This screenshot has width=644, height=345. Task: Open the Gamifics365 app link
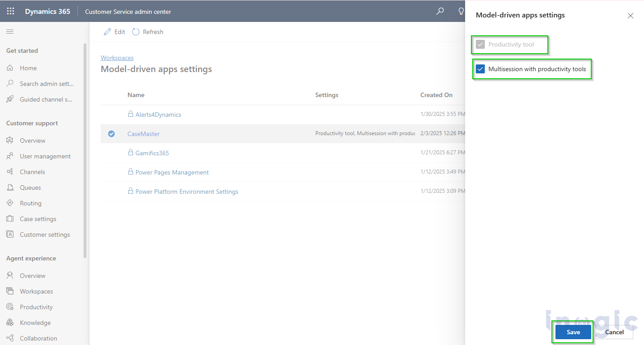pos(152,153)
